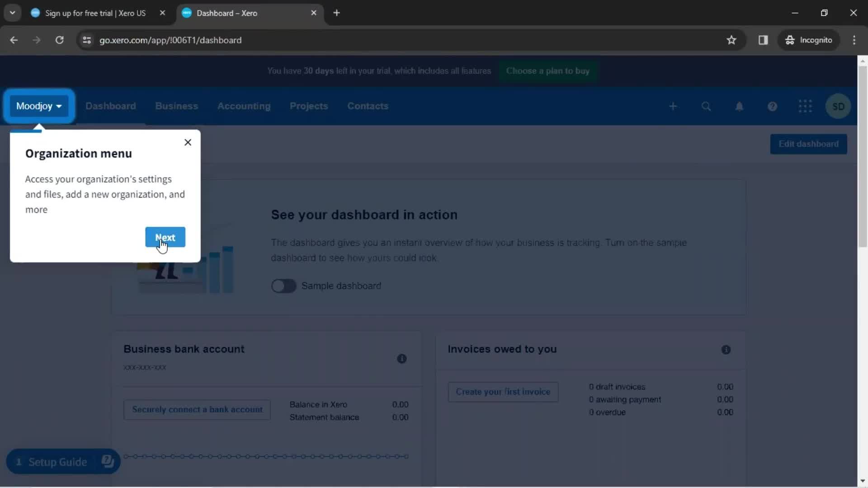Click Next in the Organization menu tooltip

pyautogui.click(x=165, y=237)
